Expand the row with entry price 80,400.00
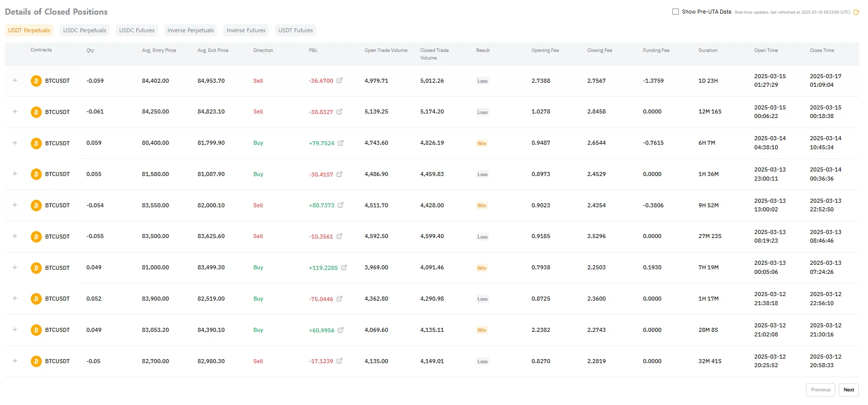 15,143
